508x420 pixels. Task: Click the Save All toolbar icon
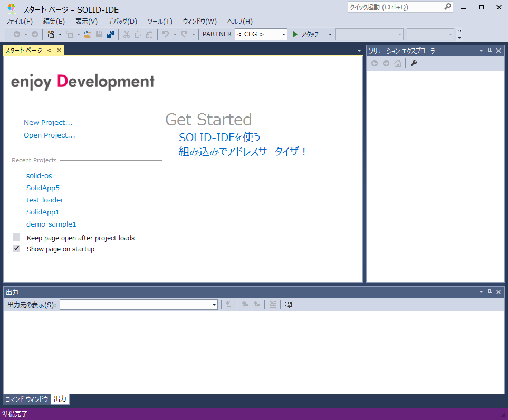tap(111, 34)
